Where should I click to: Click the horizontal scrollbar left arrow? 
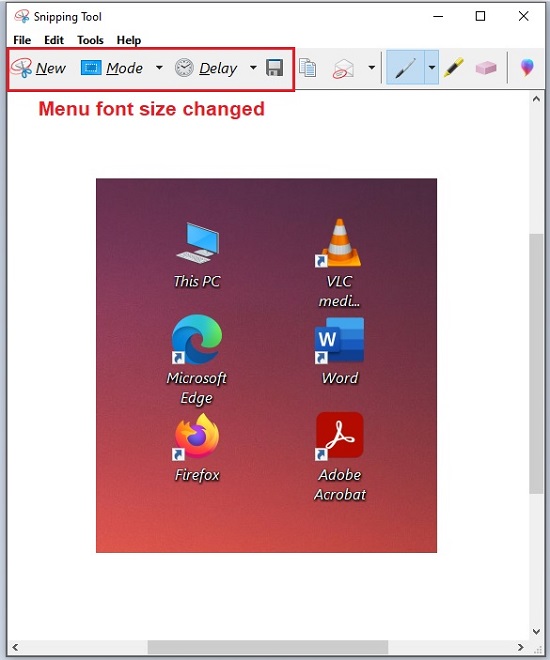pos(15,647)
